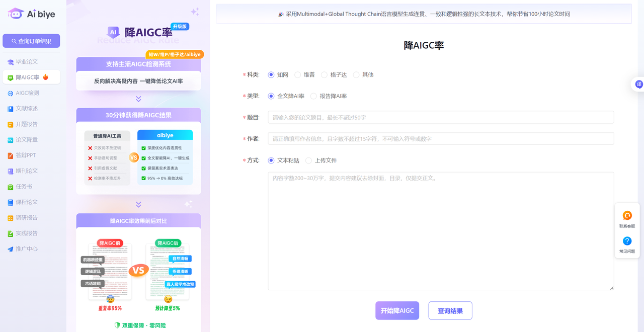The width and height of the screenshot is (644, 332).
Task: Click the aibiye comparison card
Action: 165,157
